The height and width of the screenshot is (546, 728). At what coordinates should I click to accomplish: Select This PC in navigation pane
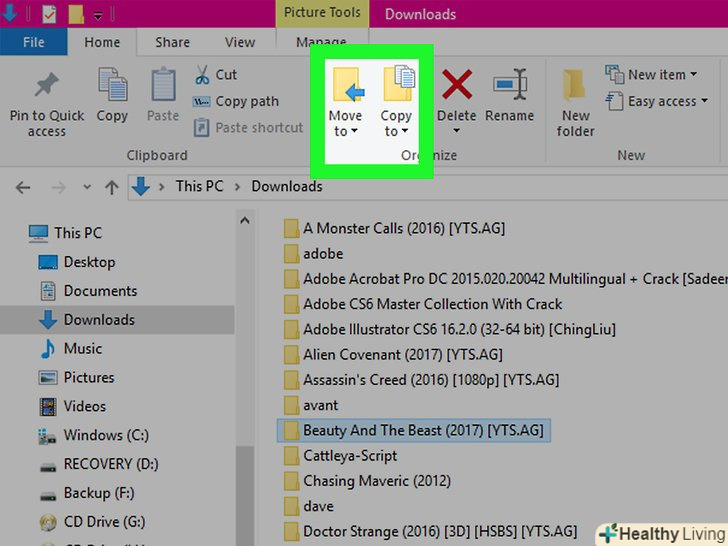(x=65, y=233)
